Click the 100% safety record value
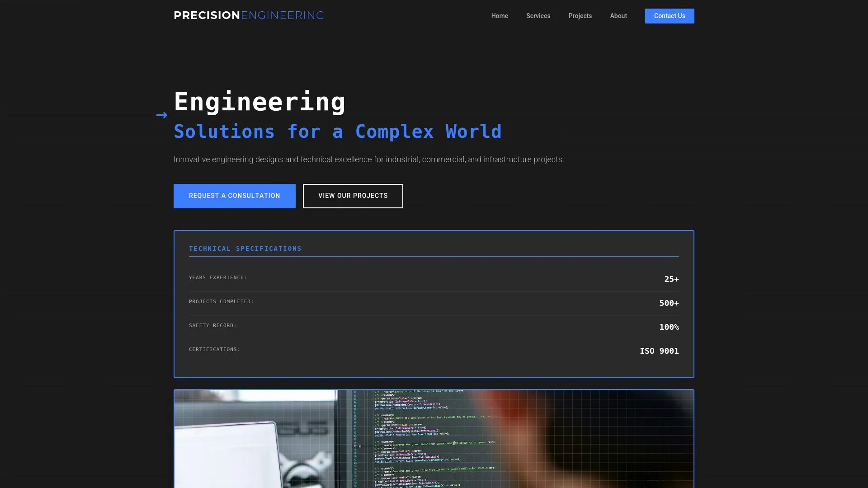Image resolution: width=868 pixels, height=488 pixels. click(x=669, y=327)
